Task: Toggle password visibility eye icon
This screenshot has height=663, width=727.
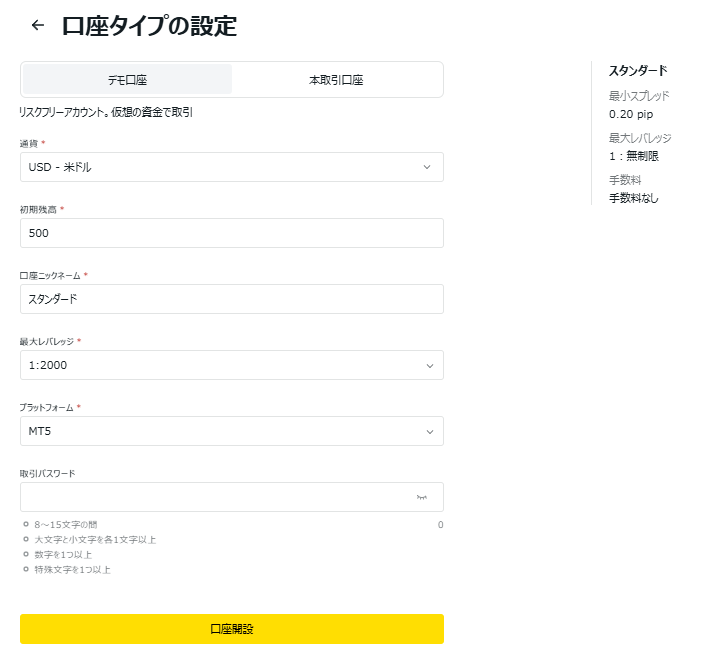Action: point(421,497)
